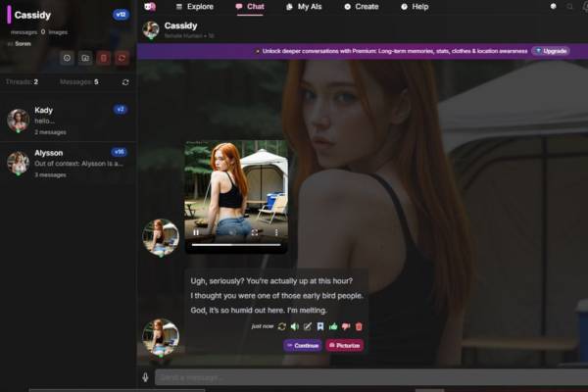This screenshot has width=588, height=392.
Task: Click the red reset icon under Cassidy panel
Action: [122, 58]
